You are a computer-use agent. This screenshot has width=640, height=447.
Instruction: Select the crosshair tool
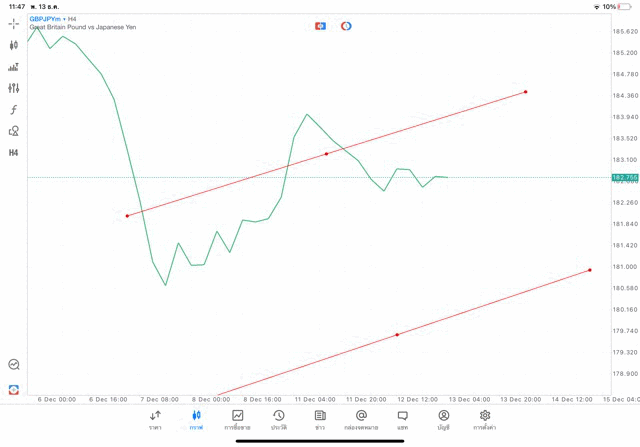pos(14,23)
